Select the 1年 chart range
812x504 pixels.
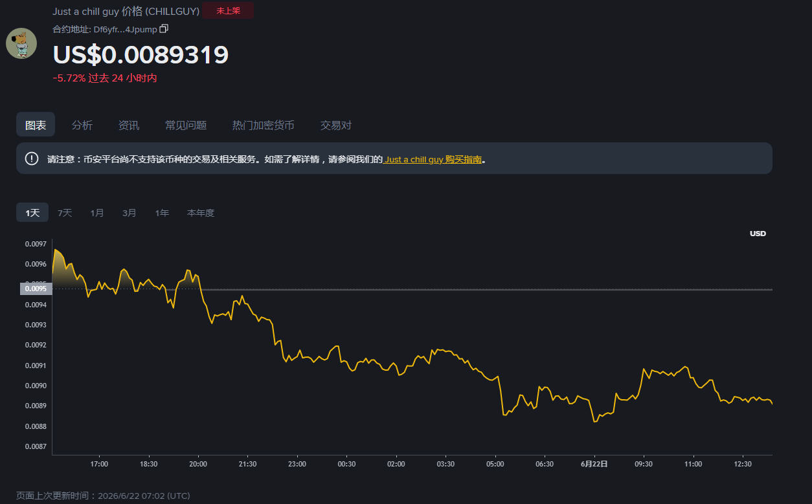point(162,212)
